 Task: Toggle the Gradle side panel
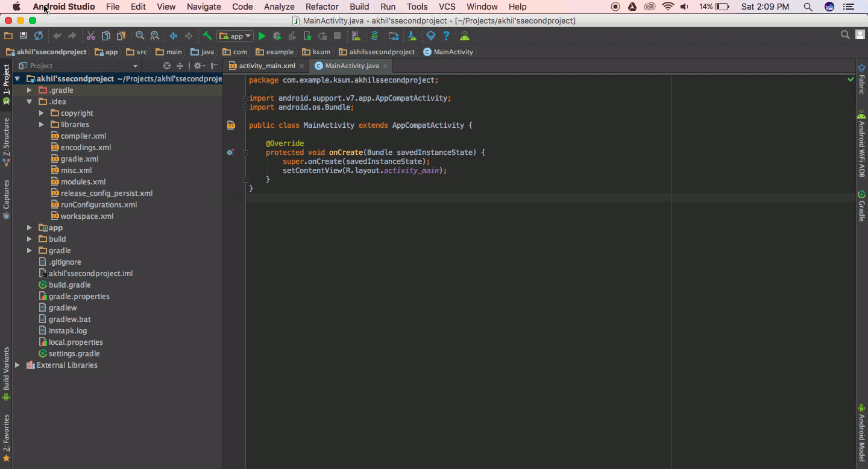(x=861, y=206)
